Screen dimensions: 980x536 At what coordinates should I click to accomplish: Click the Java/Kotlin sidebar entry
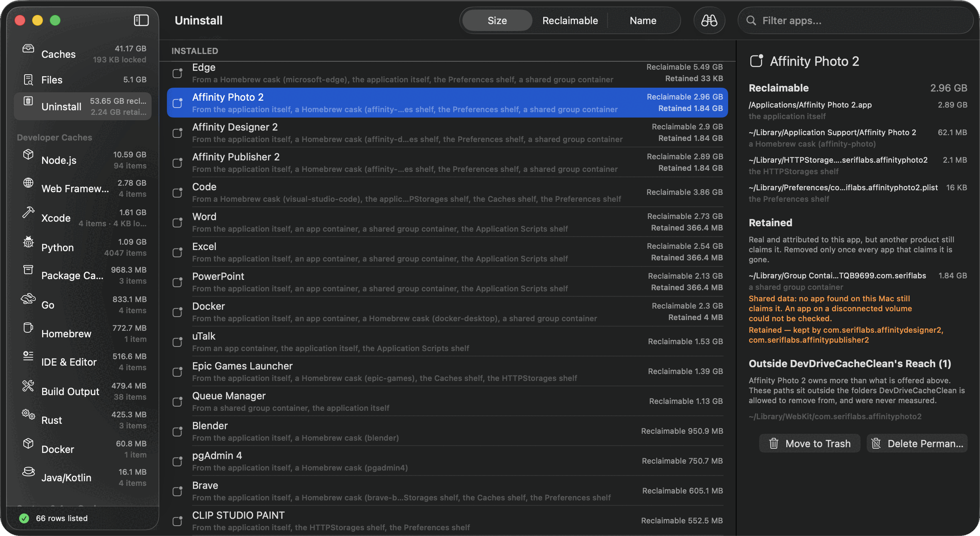click(83, 477)
